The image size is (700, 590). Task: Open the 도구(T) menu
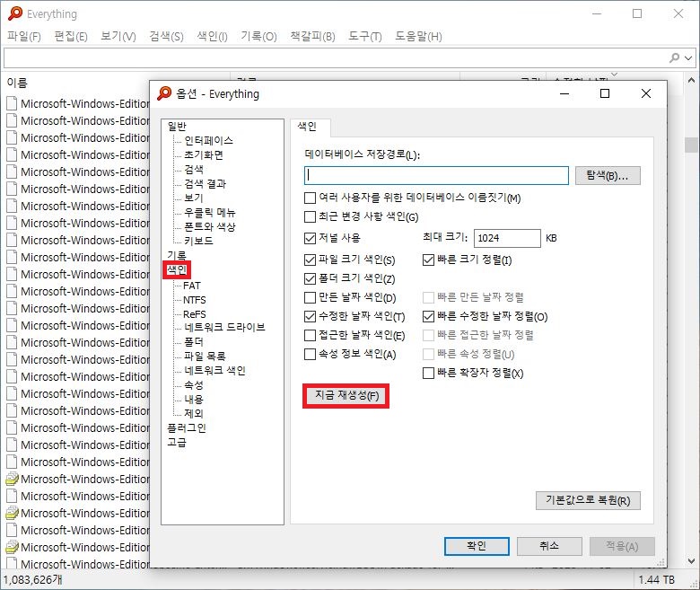[x=364, y=36]
